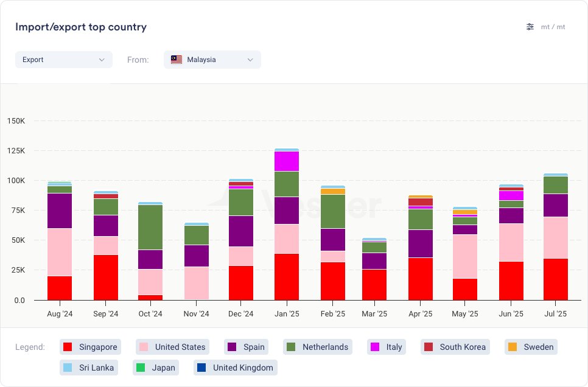The image size is (588, 387).
Task: Expand the Malaysia country dropdown
Action: coord(212,60)
